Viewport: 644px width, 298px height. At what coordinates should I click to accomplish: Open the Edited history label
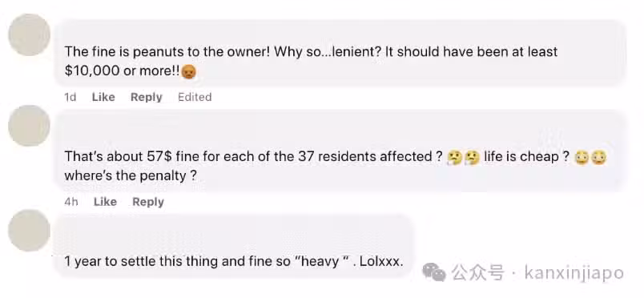pyautogui.click(x=195, y=97)
